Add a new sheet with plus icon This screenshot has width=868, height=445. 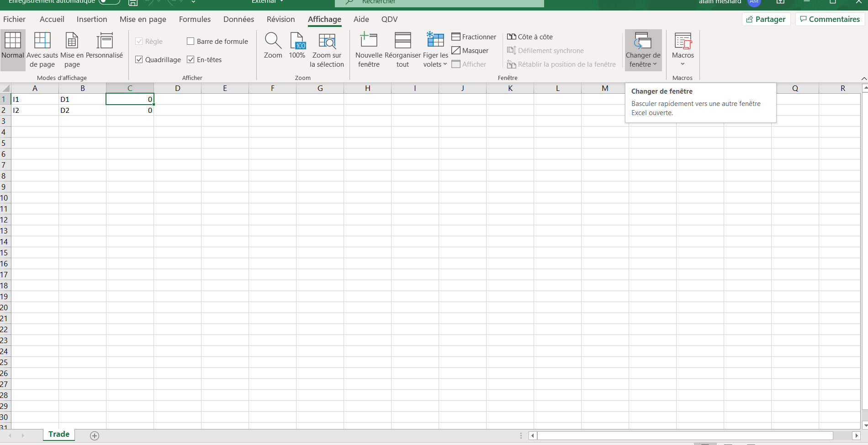pyautogui.click(x=95, y=436)
